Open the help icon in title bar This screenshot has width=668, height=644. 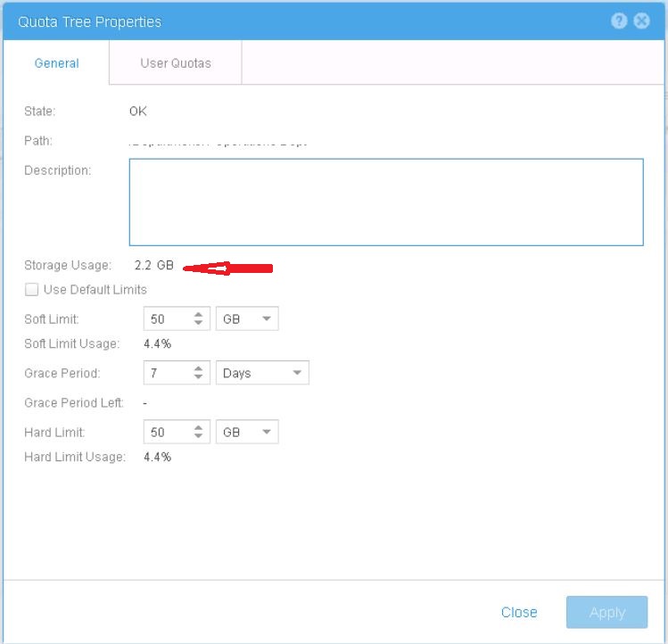[x=619, y=21]
